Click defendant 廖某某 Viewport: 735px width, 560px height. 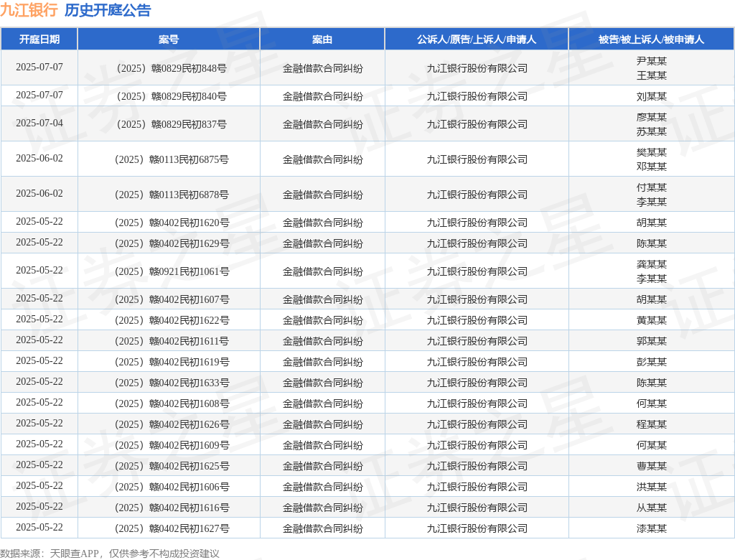coord(652,117)
